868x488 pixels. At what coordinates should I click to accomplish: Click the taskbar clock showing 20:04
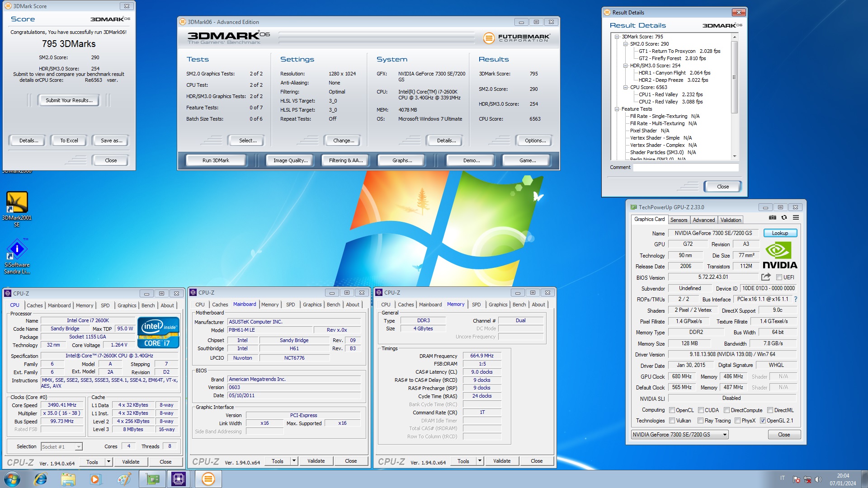click(843, 479)
